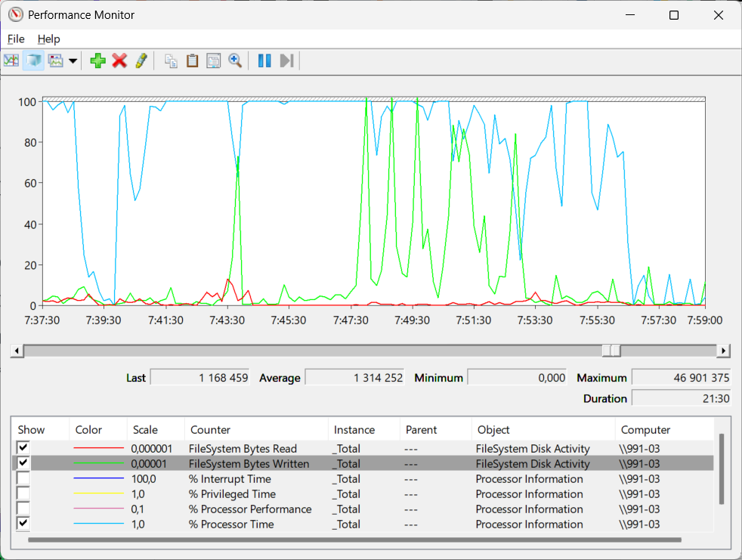Click Copy Properties toolbar icon
The height and width of the screenshot is (560, 742).
[172, 60]
